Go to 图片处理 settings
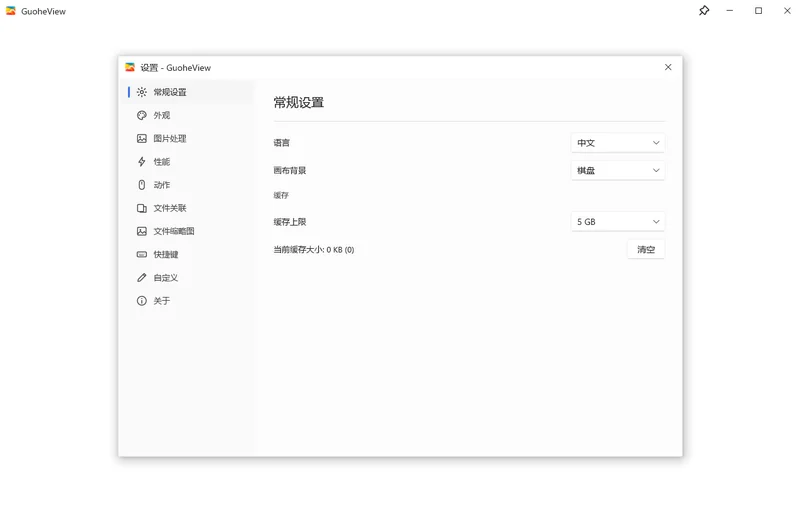 (188, 139)
